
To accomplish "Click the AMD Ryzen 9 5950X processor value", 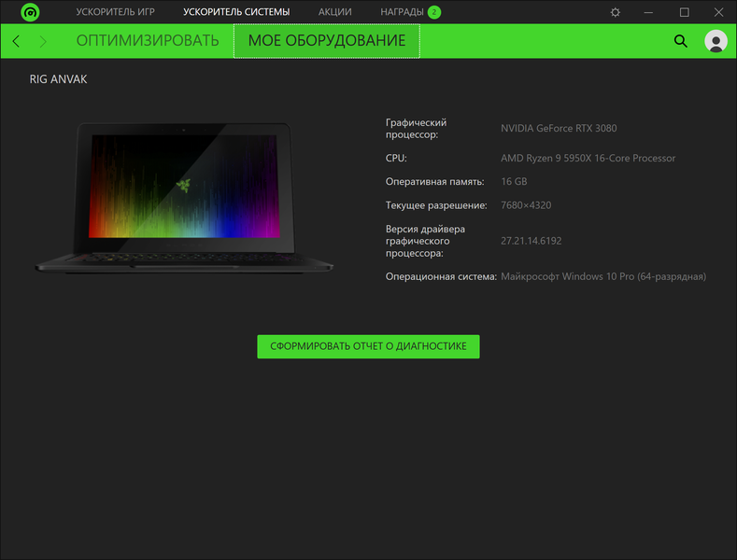I will 588,159.
